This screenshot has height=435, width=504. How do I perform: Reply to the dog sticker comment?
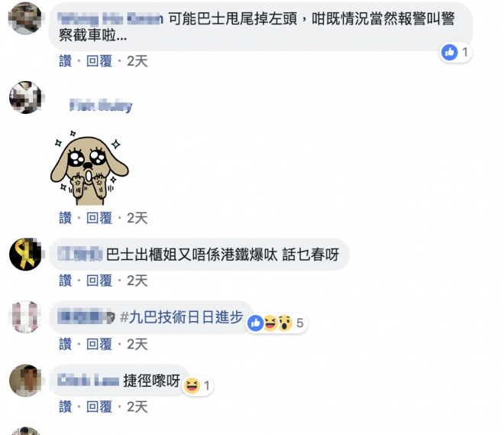pos(99,218)
